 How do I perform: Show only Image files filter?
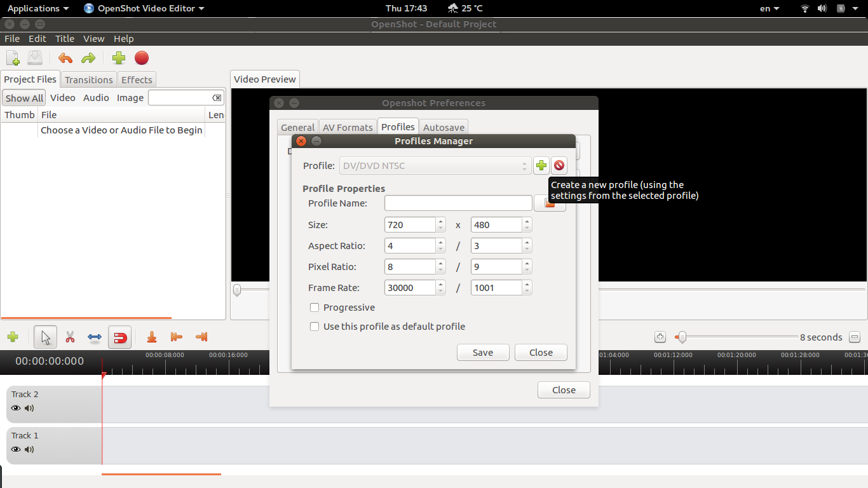coord(130,98)
